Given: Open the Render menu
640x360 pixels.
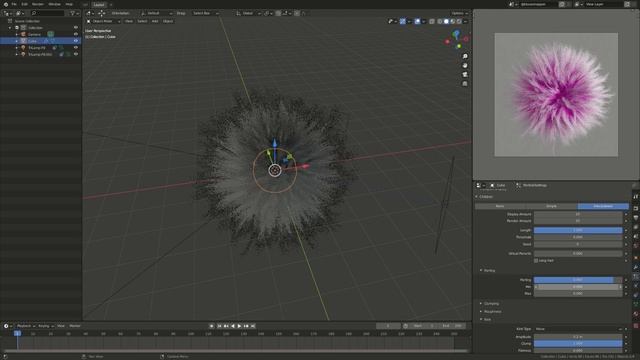Looking at the screenshot, I should [x=38, y=4].
